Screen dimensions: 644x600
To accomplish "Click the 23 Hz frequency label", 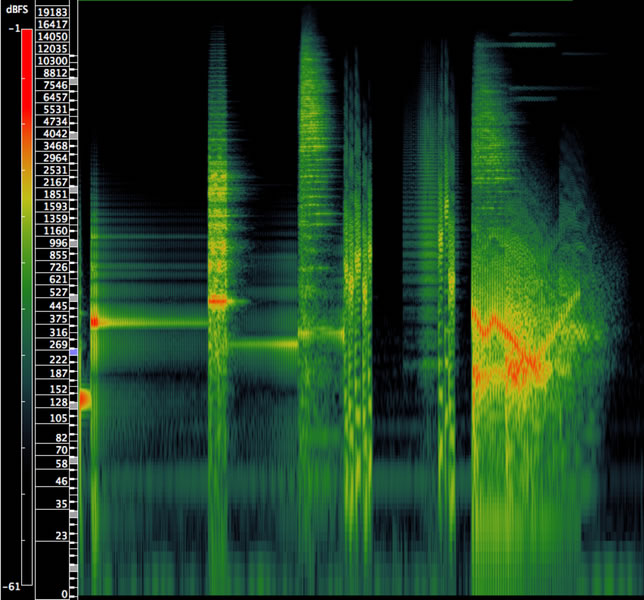I will [51, 536].
